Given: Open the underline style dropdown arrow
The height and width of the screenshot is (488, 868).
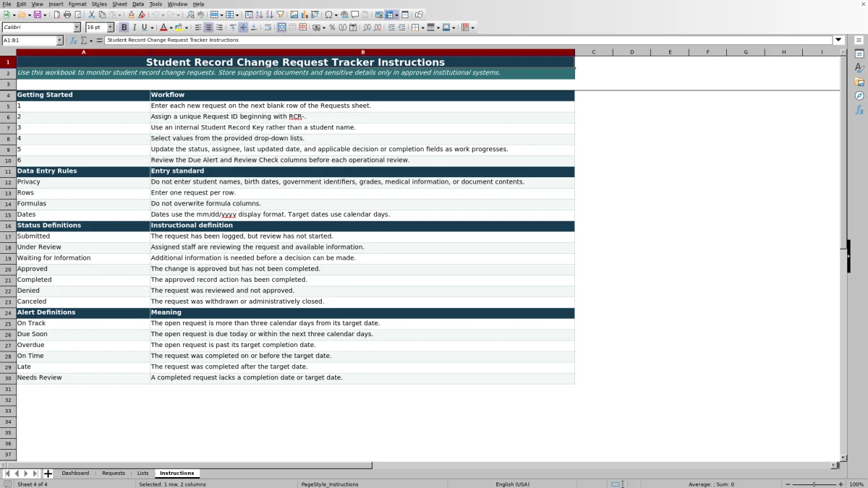Looking at the screenshot, I should coord(152,27).
